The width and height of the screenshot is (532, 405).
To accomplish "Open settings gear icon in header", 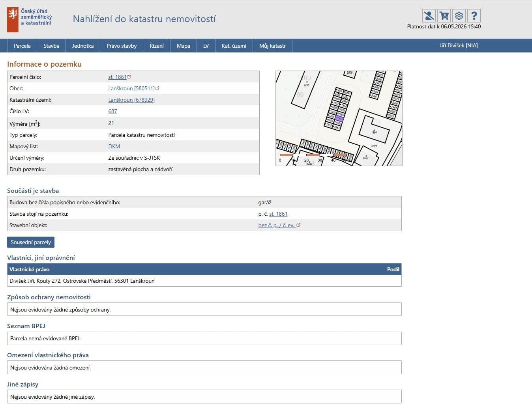I will tap(459, 16).
